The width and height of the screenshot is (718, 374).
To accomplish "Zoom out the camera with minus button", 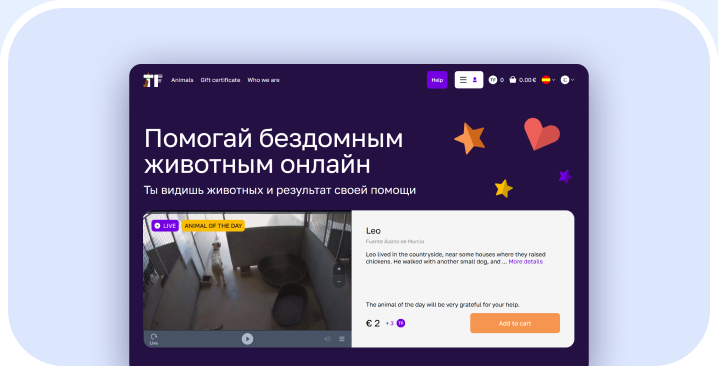I will coord(339,282).
